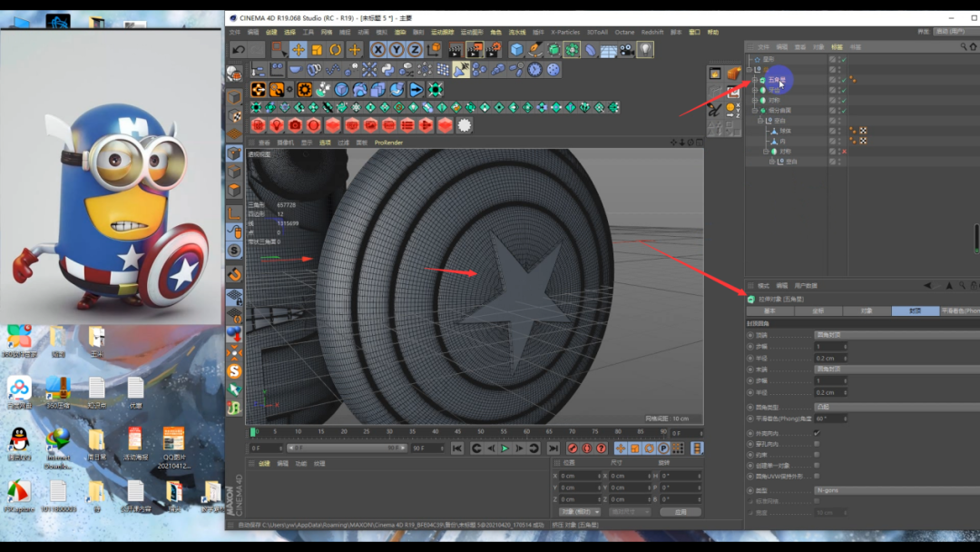Click the Python snake icon
Screen dimensions: 980x552
coord(387,69)
